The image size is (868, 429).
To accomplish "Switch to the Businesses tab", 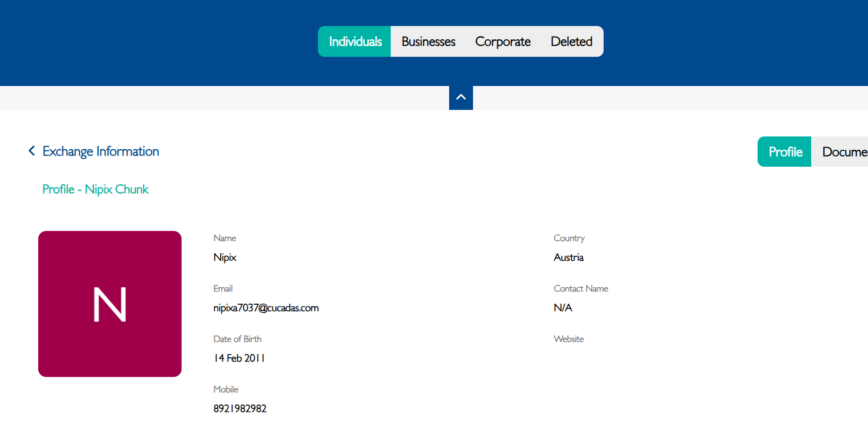I will pos(428,41).
